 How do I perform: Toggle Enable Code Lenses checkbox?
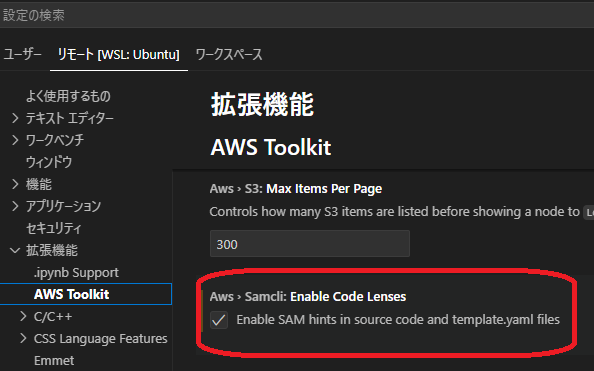pos(219,320)
